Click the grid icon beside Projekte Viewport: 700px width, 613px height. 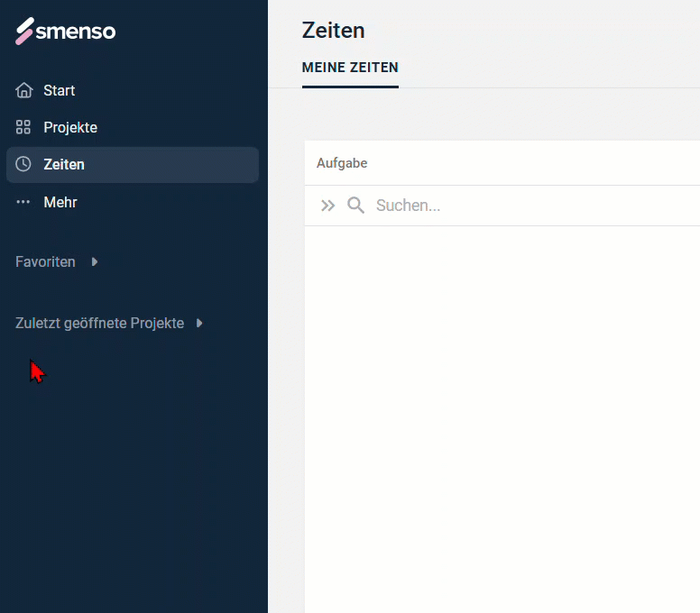click(x=23, y=127)
